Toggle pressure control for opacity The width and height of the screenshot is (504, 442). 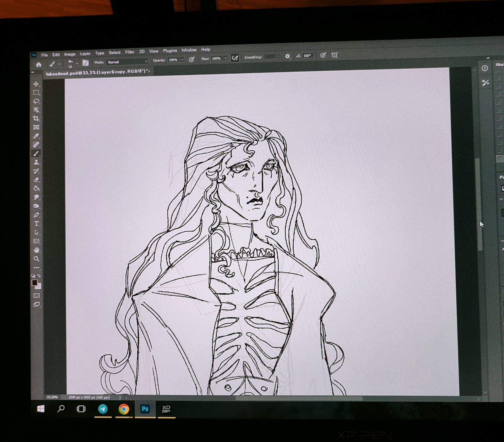pos(192,60)
